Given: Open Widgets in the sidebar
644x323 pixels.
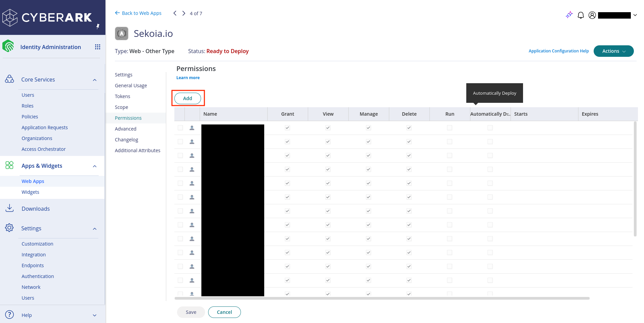Looking at the screenshot, I should [30, 192].
